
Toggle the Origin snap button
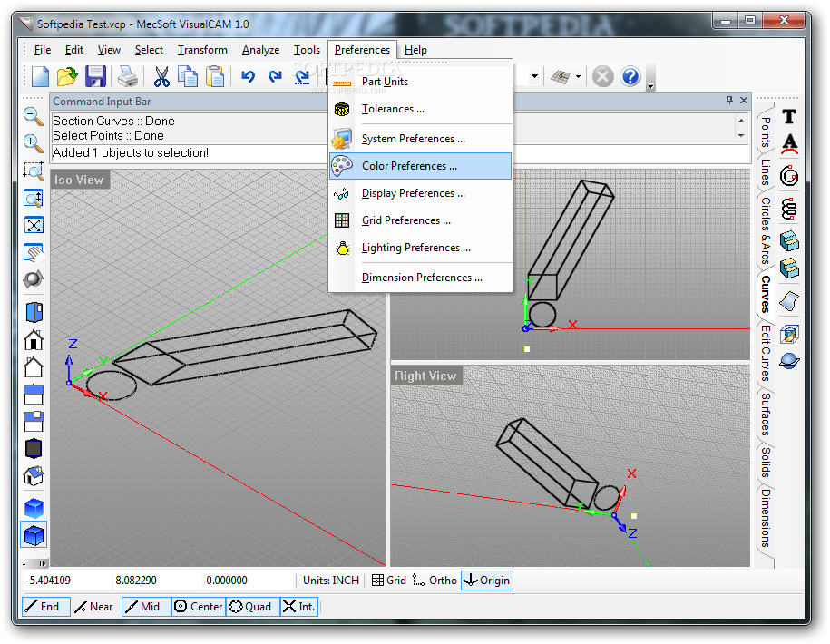pyautogui.click(x=487, y=580)
